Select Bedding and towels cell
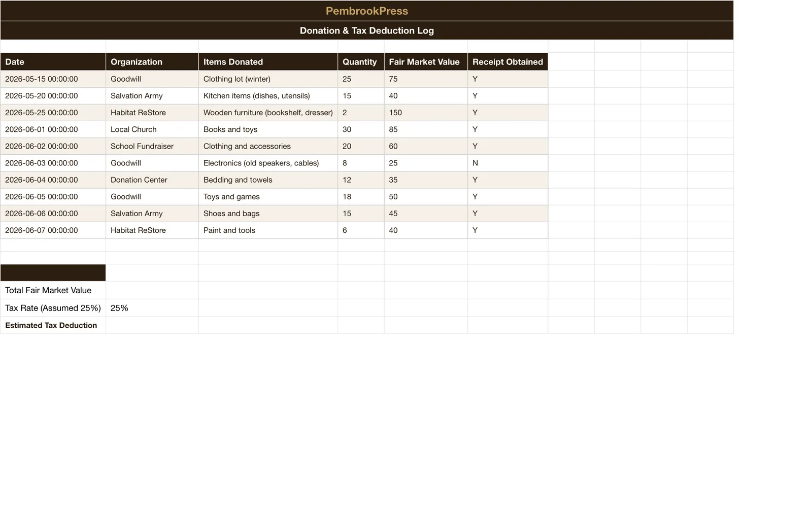Image resolution: width=812 pixels, height=522 pixels. pos(268,180)
